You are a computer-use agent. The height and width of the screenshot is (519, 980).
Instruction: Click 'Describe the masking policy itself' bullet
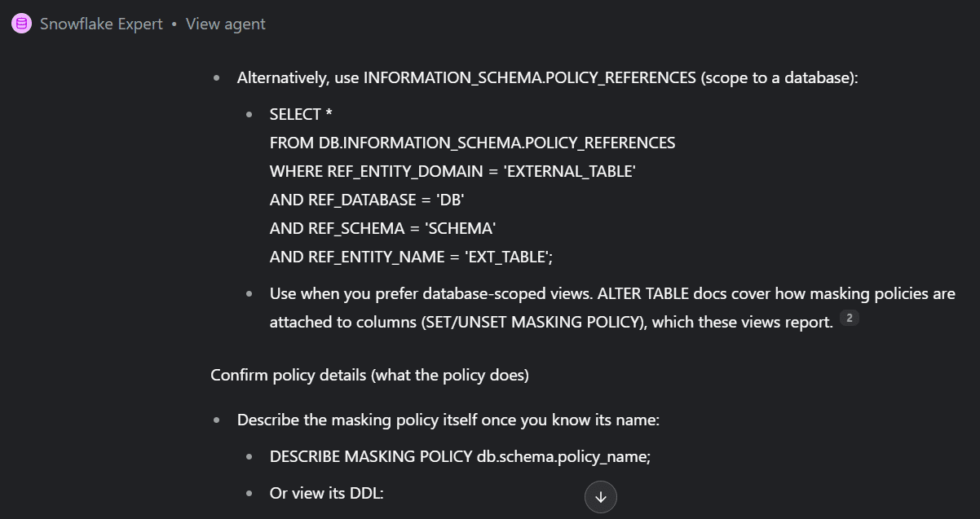[x=448, y=420]
